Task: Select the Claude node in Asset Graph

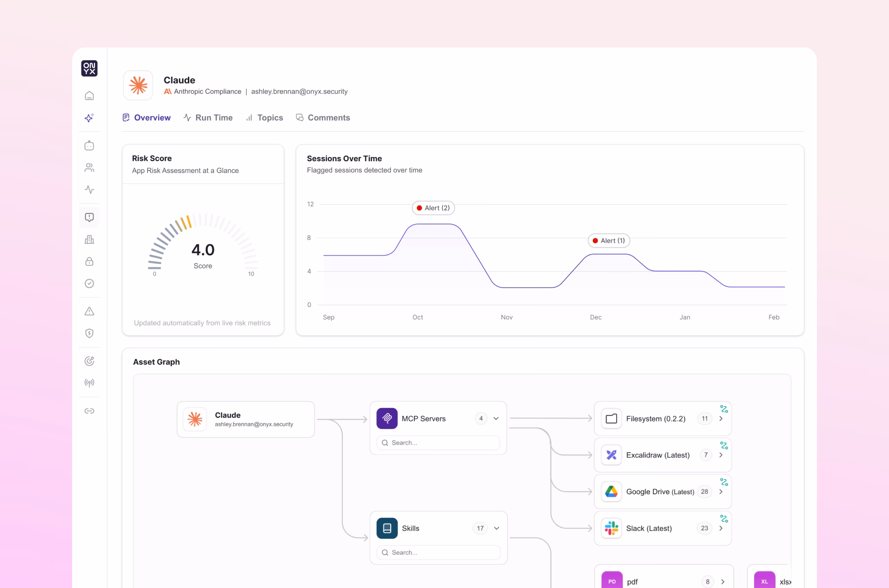Action: pyautogui.click(x=246, y=419)
